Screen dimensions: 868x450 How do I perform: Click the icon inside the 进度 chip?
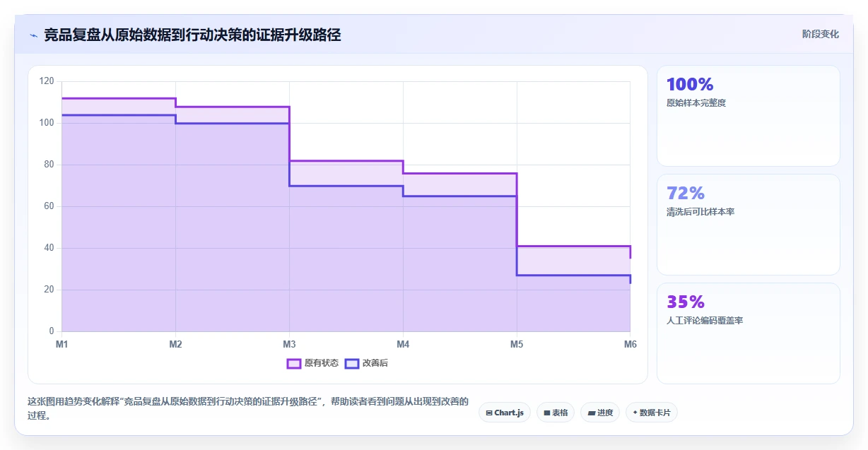[x=591, y=413]
